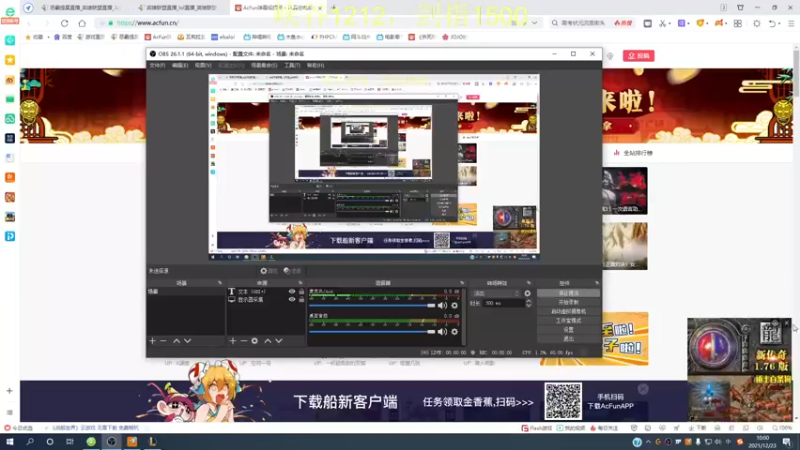
Task: Hide the Text (GDI+) source with eye icon
Action: point(292,291)
